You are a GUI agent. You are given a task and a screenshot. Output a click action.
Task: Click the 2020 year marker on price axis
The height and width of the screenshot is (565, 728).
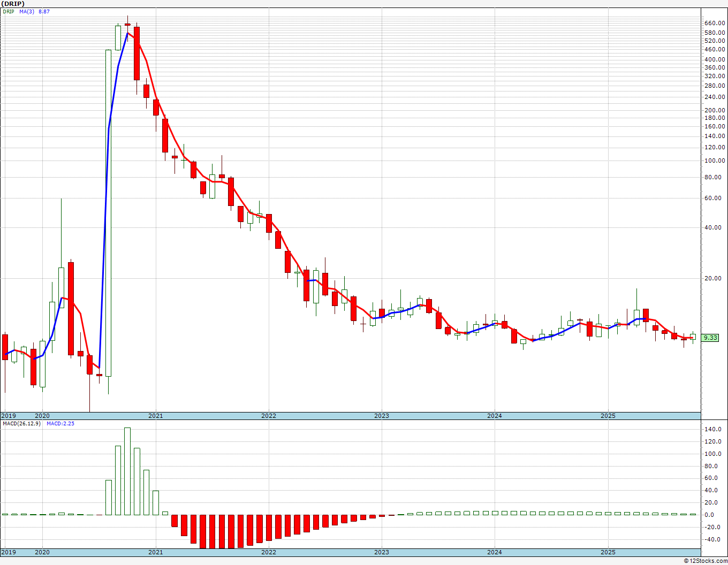coord(42,416)
